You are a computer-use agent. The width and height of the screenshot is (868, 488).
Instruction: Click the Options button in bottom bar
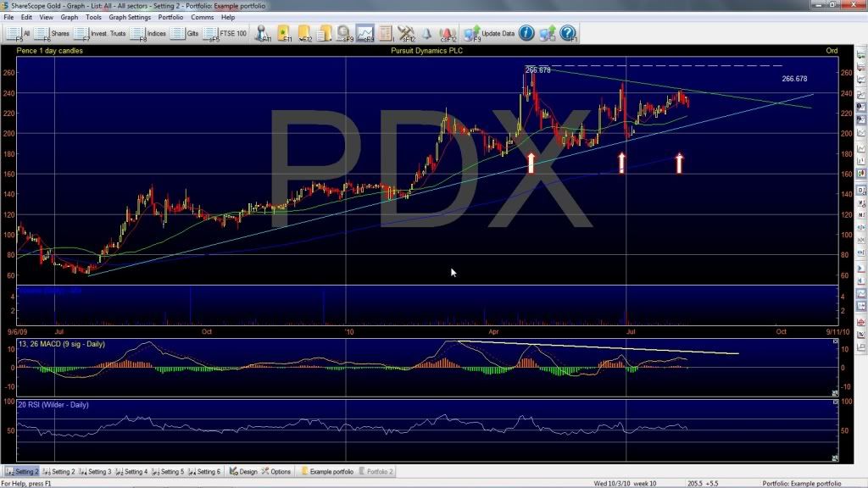coord(276,472)
